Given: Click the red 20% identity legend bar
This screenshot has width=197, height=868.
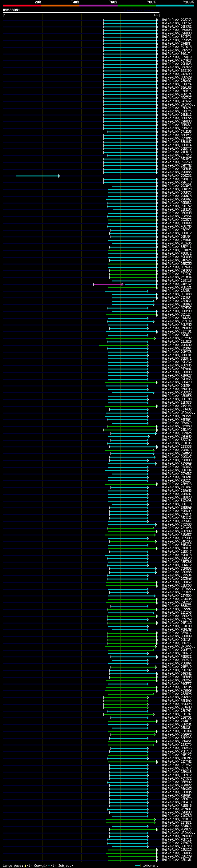Looking at the screenshot, I should click(x=22, y=6).
